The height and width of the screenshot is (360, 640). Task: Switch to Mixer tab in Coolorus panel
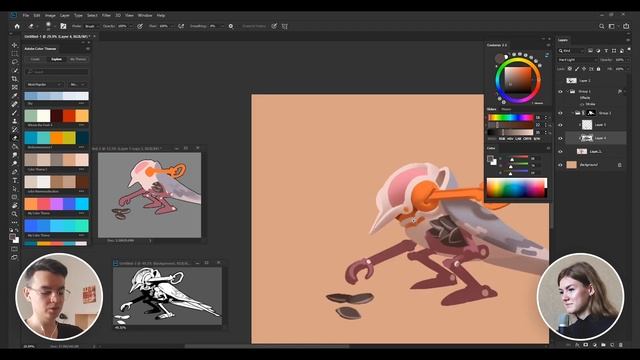coord(506,109)
